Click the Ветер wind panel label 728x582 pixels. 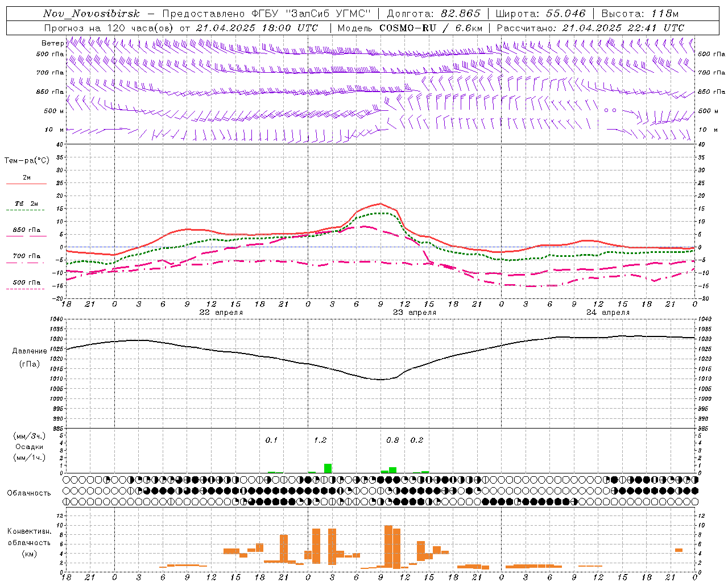(52, 43)
